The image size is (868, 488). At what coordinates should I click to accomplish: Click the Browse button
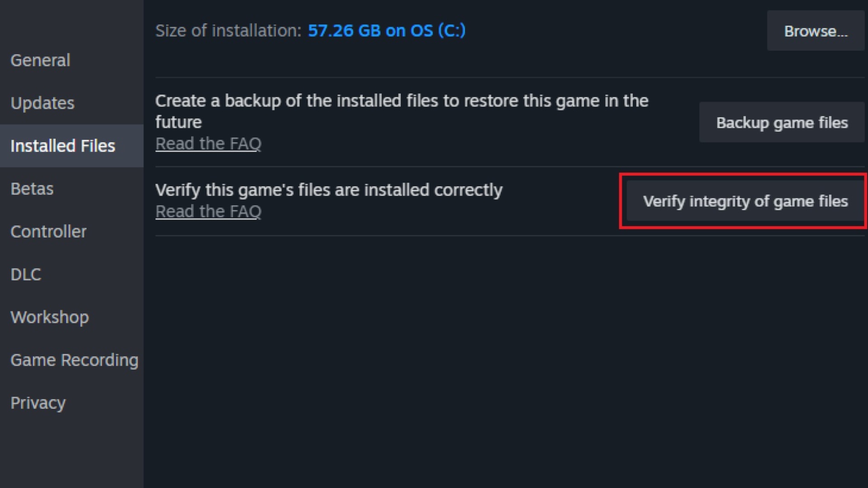[815, 31]
